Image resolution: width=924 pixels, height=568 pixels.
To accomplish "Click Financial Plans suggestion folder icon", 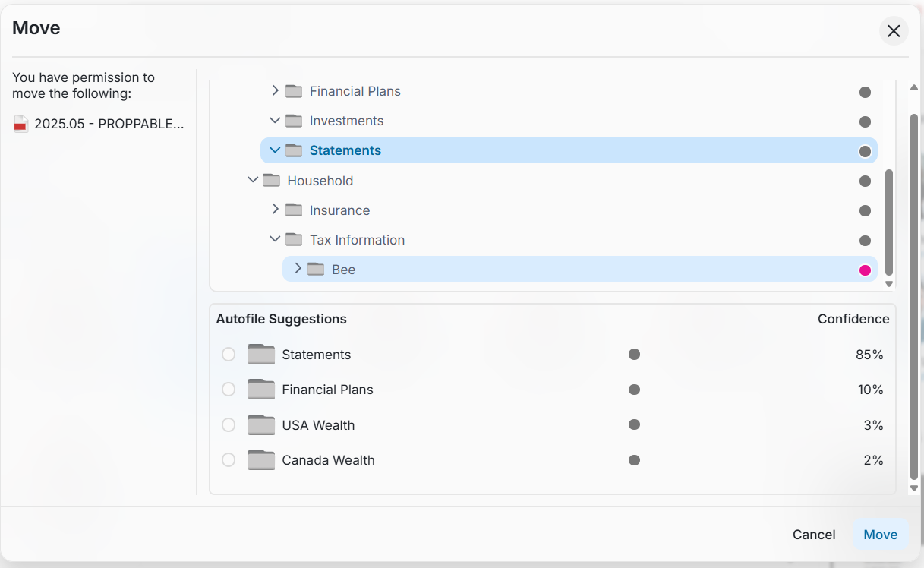I will coord(261,390).
